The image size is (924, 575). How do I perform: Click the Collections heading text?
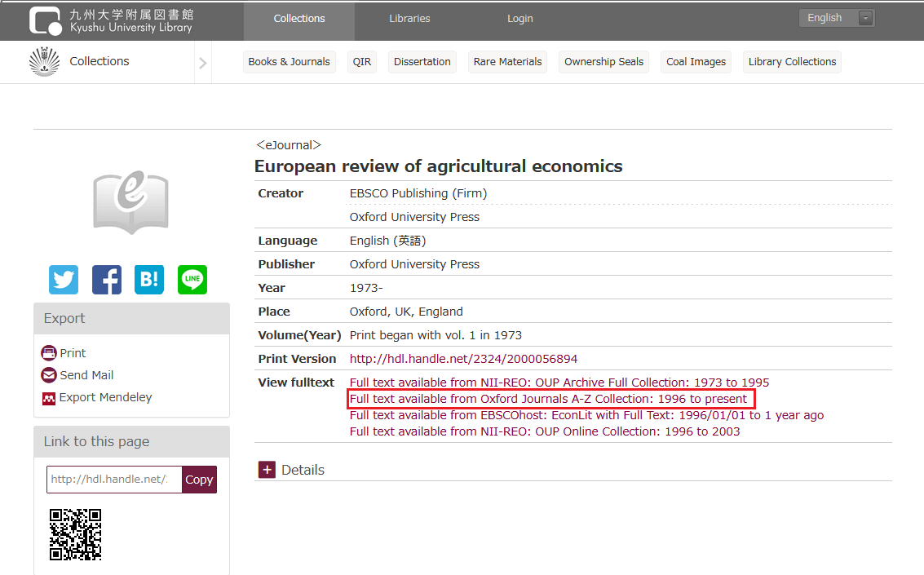[99, 61]
